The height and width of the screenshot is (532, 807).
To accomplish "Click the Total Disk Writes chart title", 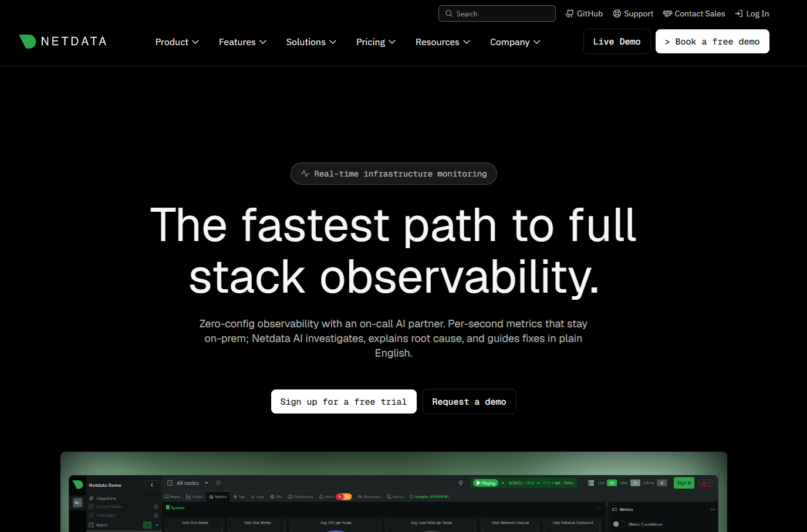I will pyautogui.click(x=257, y=523).
